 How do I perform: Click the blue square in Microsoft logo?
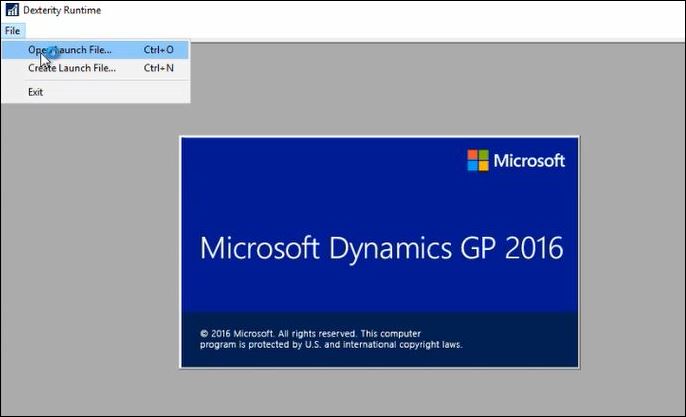(473, 166)
